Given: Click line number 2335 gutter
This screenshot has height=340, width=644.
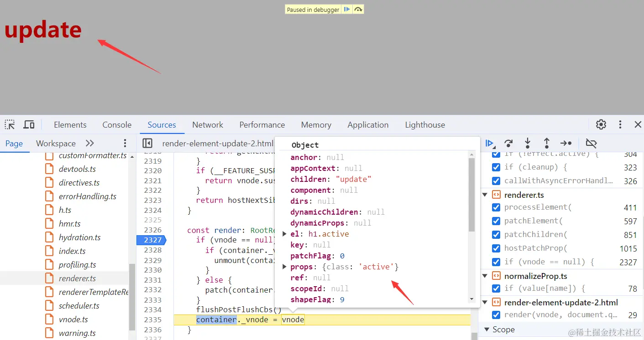Looking at the screenshot, I should click(153, 319).
